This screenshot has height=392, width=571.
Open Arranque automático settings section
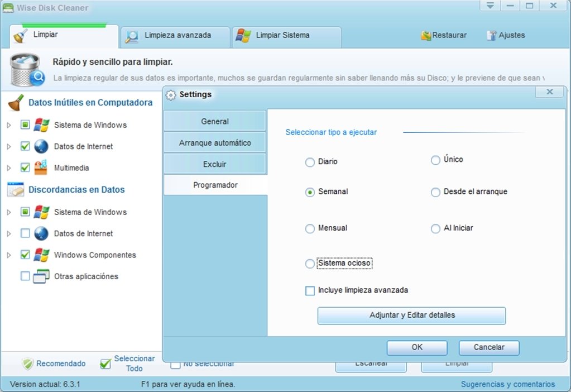215,143
